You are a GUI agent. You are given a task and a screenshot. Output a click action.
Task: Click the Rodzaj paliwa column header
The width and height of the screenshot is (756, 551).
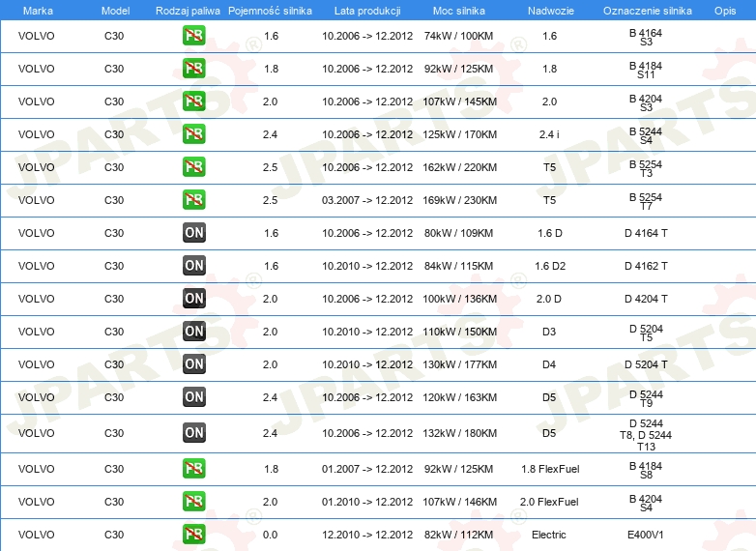pyautogui.click(x=188, y=11)
